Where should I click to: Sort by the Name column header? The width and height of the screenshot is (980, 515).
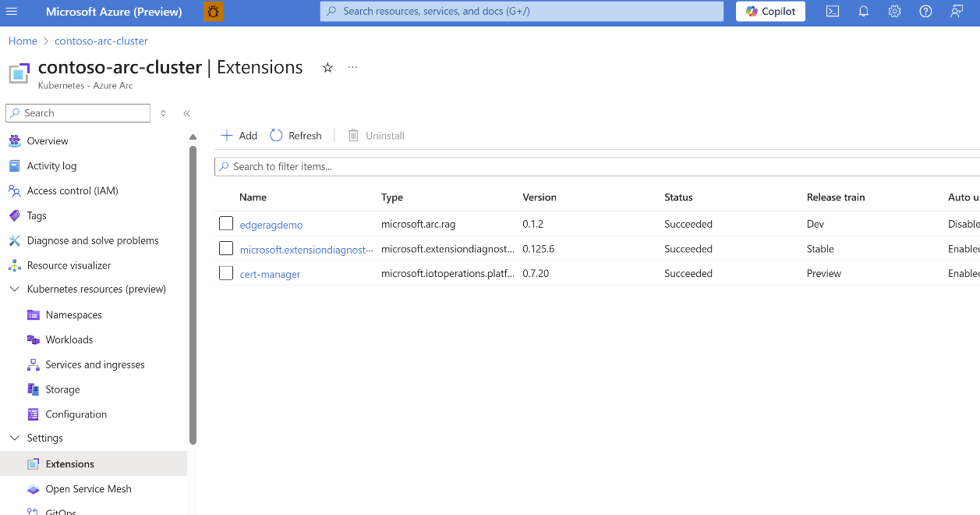[x=253, y=197]
